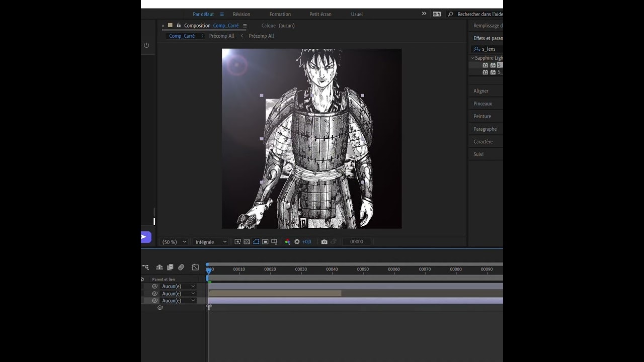Open grid and guide options

click(274, 242)
